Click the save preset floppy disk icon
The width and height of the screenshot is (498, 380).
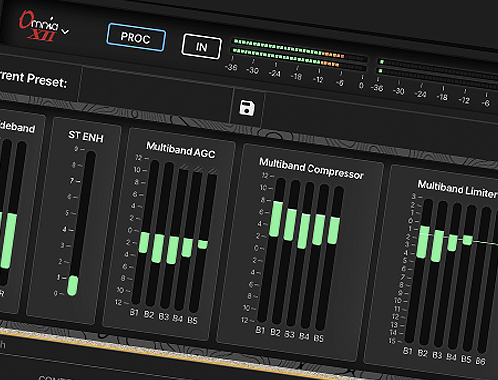tap(247, 108)
